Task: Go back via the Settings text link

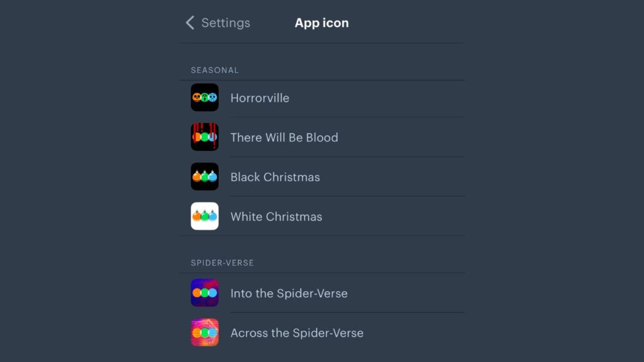Action: 225,23
